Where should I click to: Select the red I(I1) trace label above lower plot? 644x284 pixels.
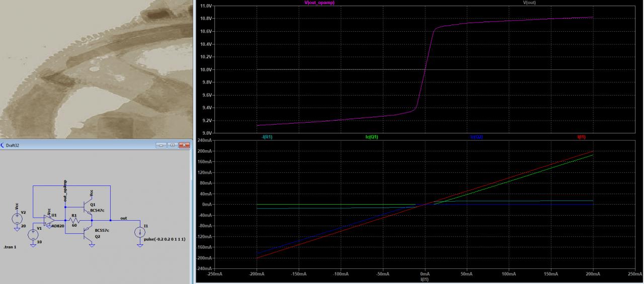582,137
